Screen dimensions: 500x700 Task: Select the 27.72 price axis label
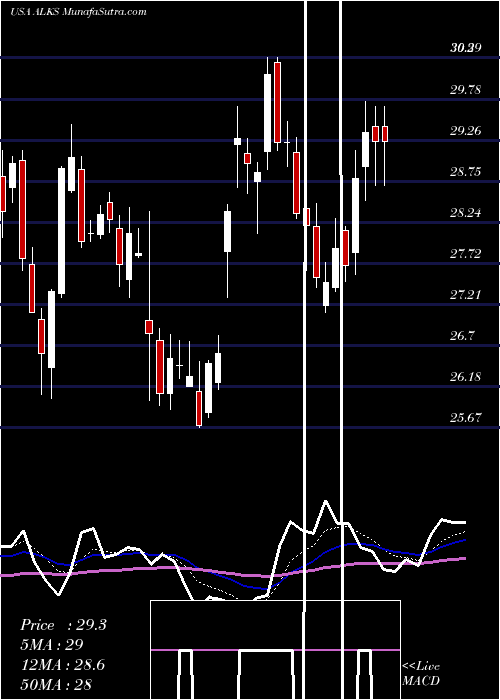tap(465, 254)
